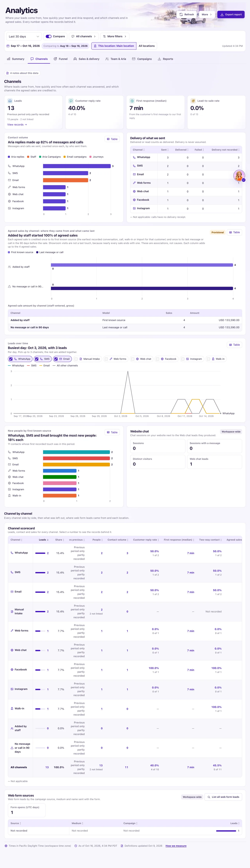Click the Email campaigns legend swatch
This screenshot has width=250, height=868.
[64, 157]
